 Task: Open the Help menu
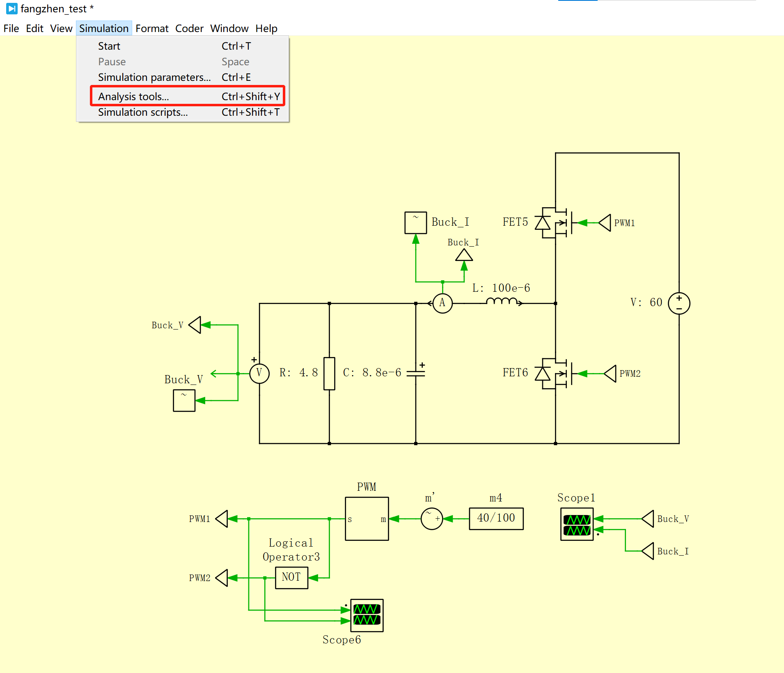click(x=266, y=28)
